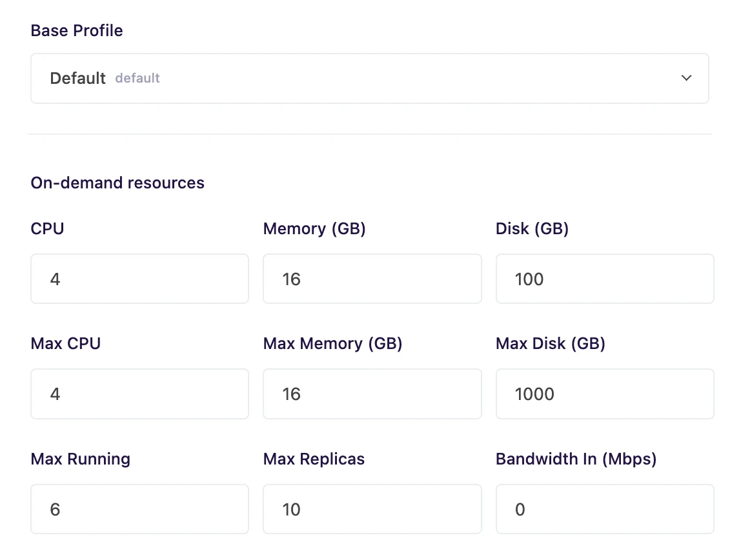Click the Max Replicas field showing 10
The image size is (741, 560).
(372, 509)
